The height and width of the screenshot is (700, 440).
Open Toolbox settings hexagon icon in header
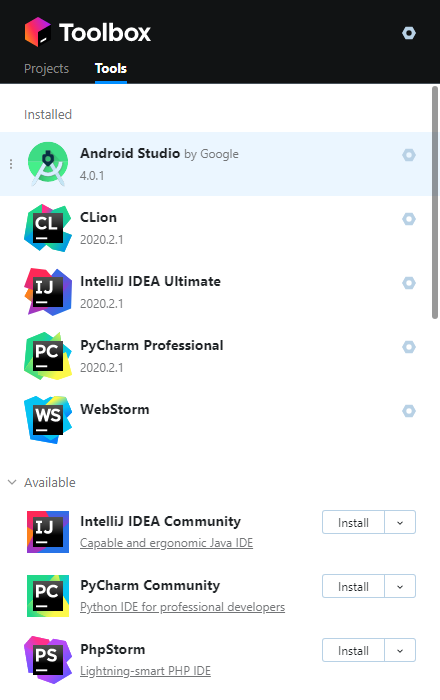(409, 33)
